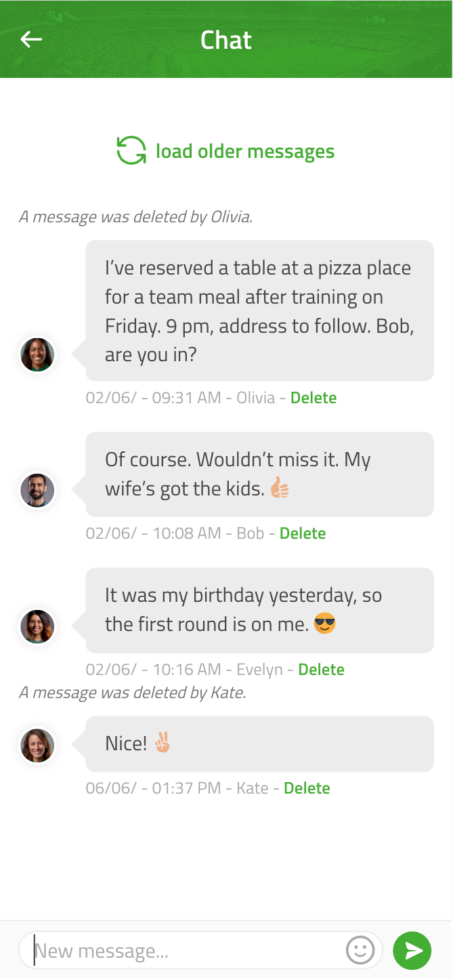Delete Olivia's 09:31 AM message

coord(314,398)
